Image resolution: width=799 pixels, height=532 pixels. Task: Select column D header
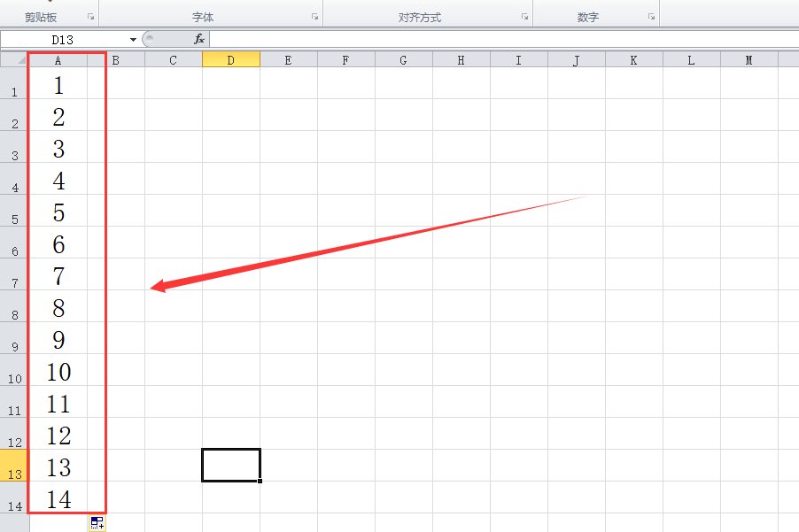(230, 60)
